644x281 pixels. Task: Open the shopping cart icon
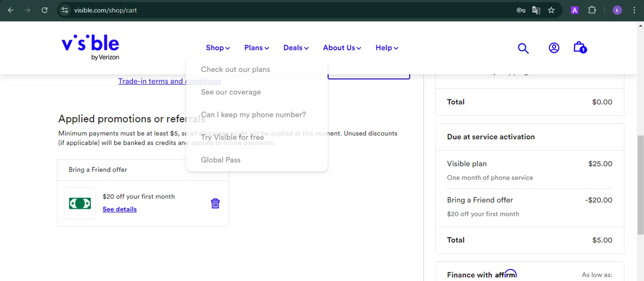pyautogui.click(x=579, y=47)
